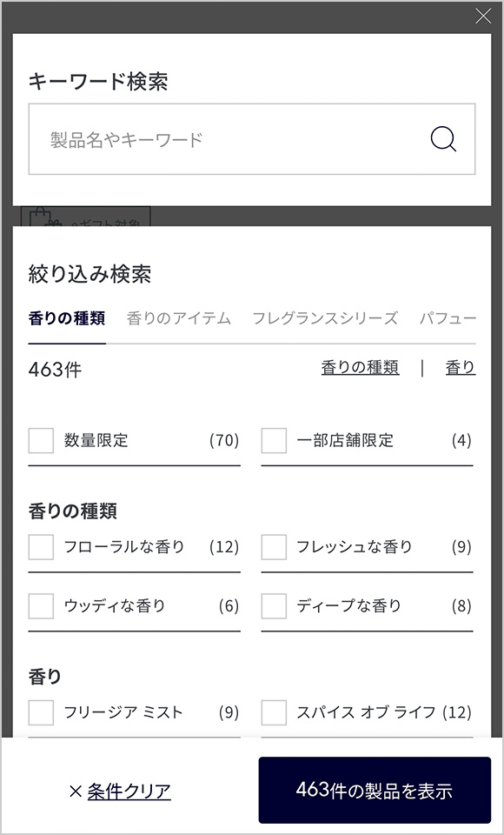Enable the フリージア ミスト checkbox

click(40, 711)
